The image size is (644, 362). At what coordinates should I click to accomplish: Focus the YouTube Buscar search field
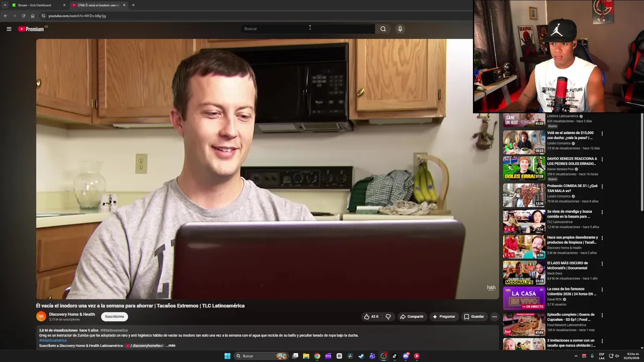point(308,29)
